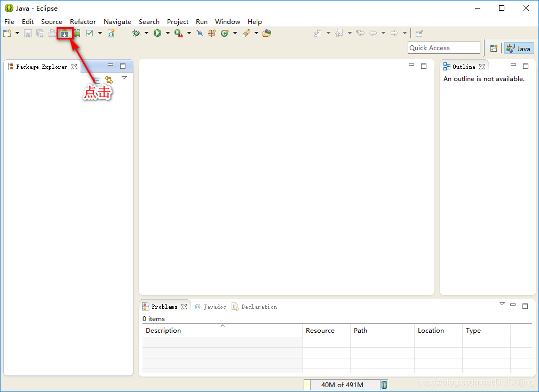
Task: Open the Run configurations dropdown arrow
Action: [168, 33]
